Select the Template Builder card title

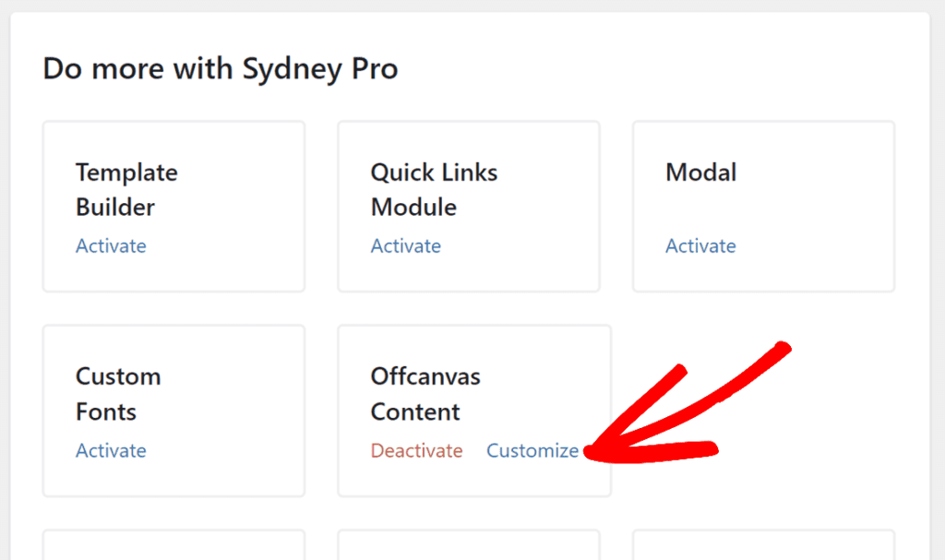[x=126, y=190]
